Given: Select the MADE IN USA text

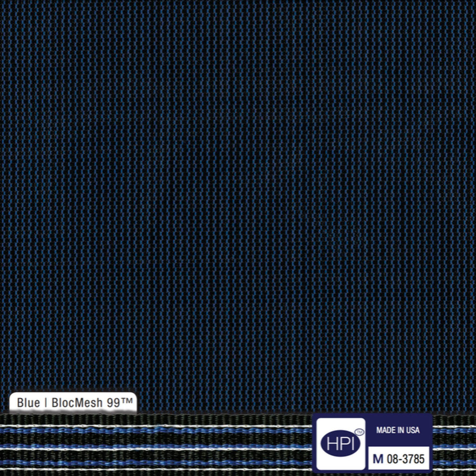Looking at the screenshot, I should tap(397, 430).
